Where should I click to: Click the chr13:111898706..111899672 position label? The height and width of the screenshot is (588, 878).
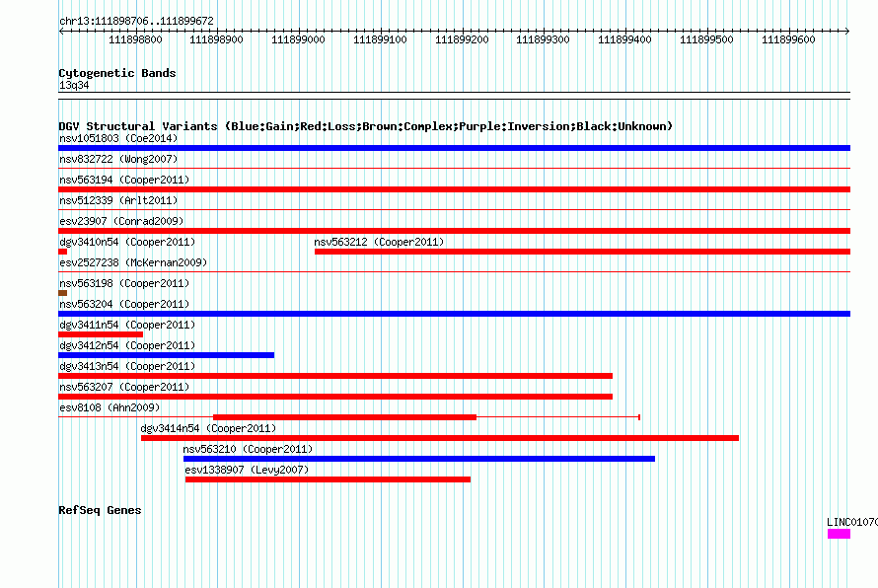click(x=136, y=21)
